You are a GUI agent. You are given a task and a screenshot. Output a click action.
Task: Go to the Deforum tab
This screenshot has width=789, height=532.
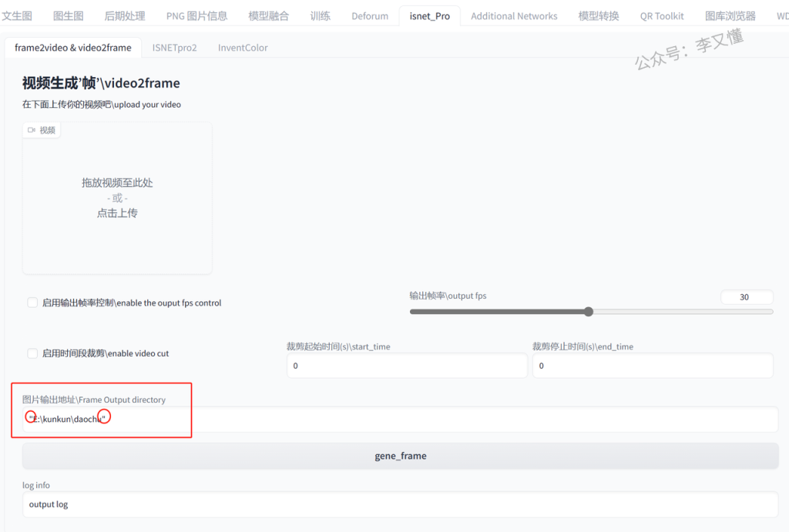click(370, 15)
